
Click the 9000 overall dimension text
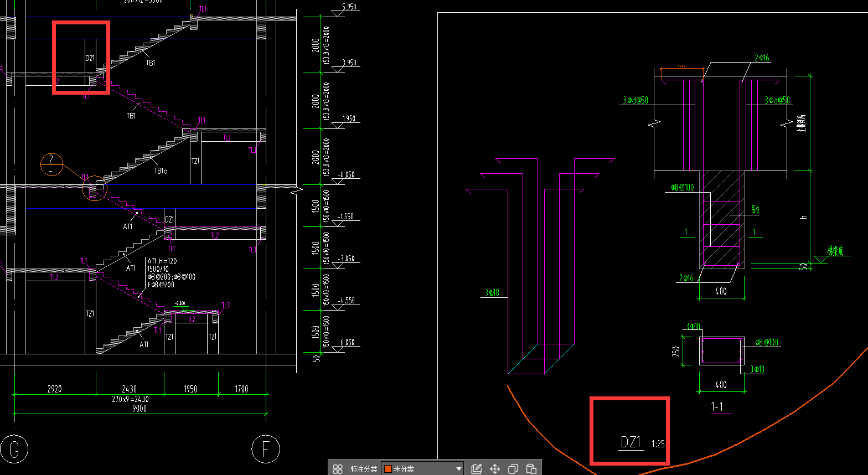coord(139,408)
